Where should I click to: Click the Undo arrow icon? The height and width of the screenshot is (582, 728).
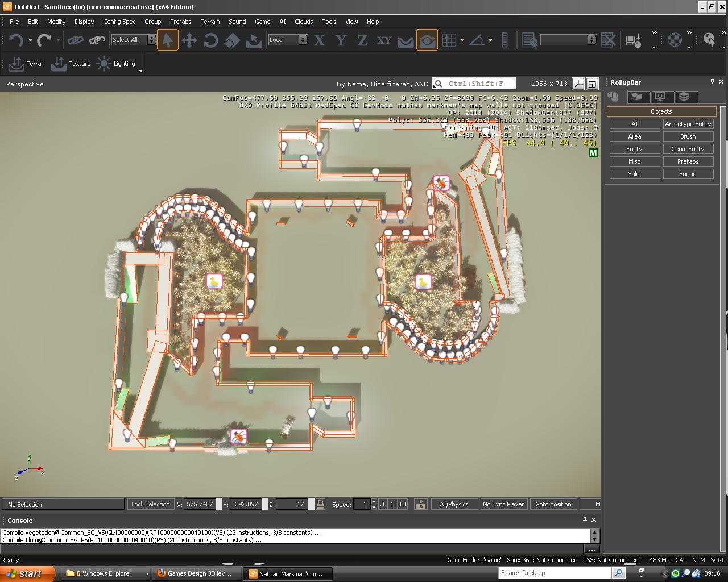pyautogui.click(x=16, y=40)
